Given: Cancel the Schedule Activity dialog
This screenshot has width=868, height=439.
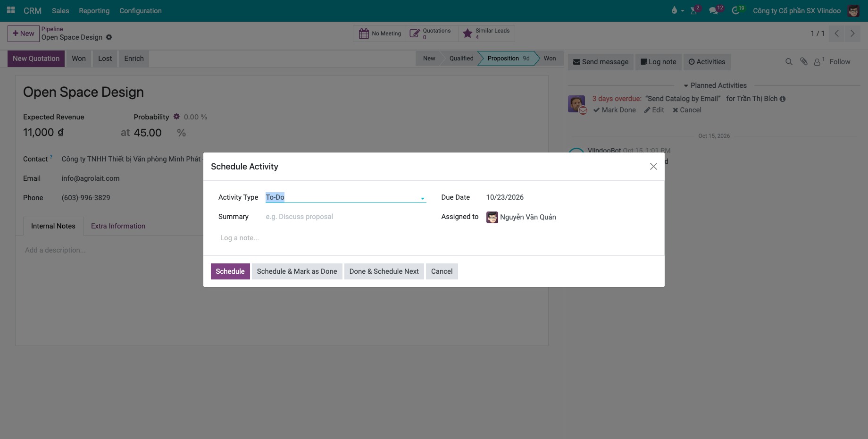Looking at the screenshot, I should coord(442,271).
